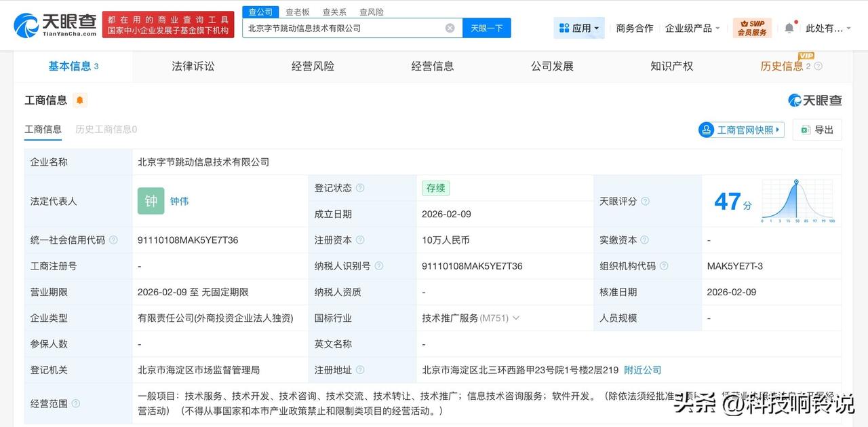Viewport: 868px width, 427px height.
Task: Switch to the 法律诉讼 tab
Action: point(193,66)
